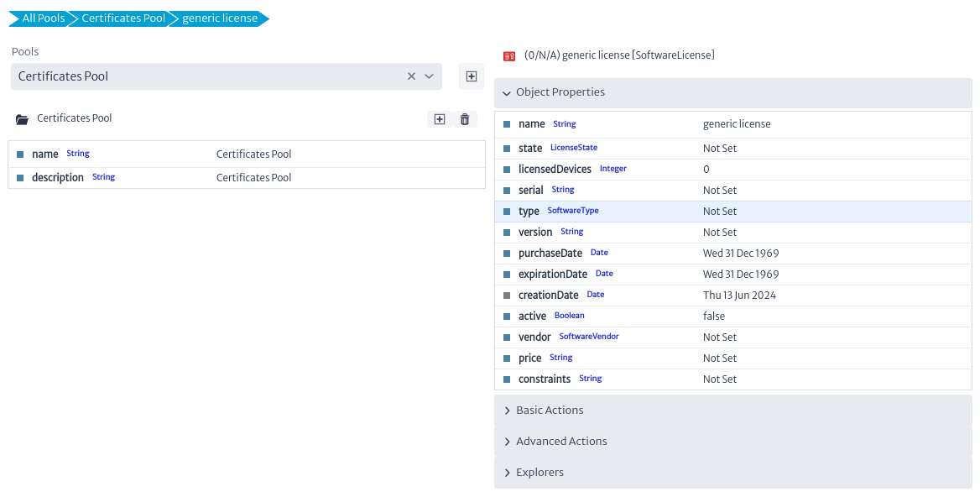This screenshot has height=497, width=980.
Task: Click the 'SoftwareType' type label
Action: (x=573, y=211)
